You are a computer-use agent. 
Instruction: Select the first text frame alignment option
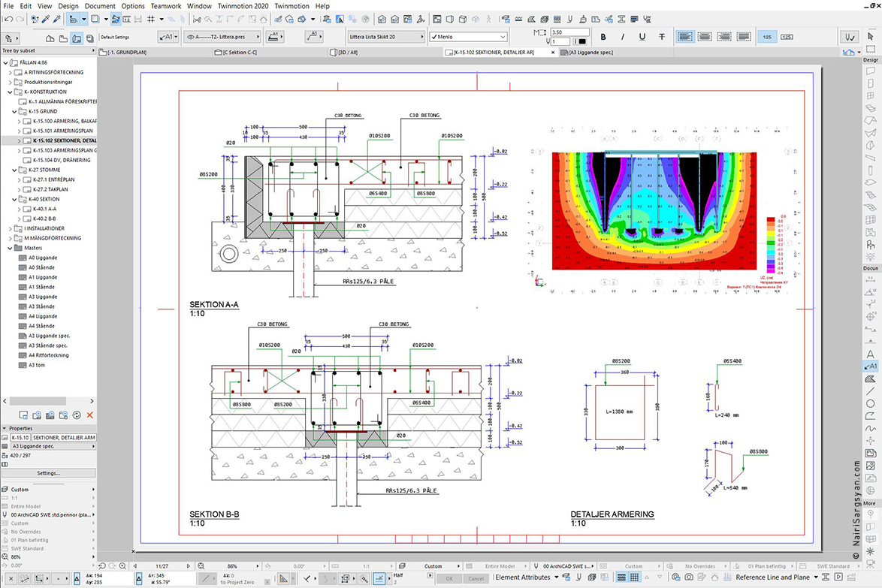click(x=685, y=37)
